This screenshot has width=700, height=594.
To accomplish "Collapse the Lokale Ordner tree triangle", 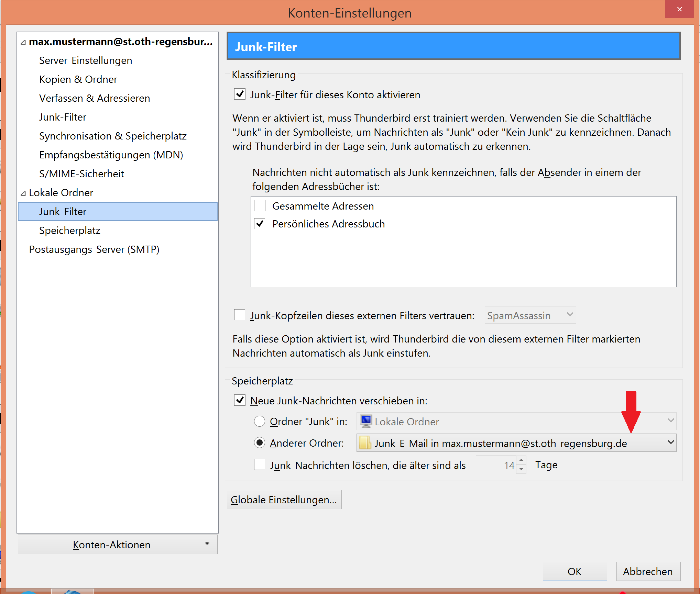I will [23, 194].
